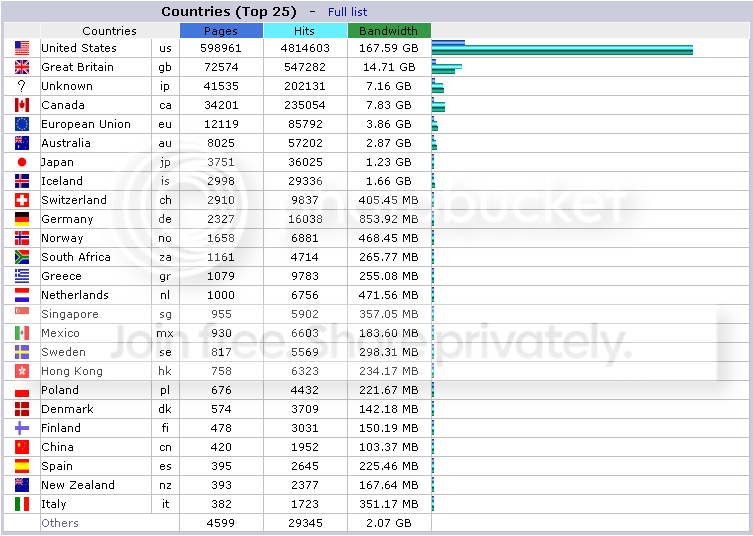
Task: Click the Australia flag icon
Action: (22, 143)
